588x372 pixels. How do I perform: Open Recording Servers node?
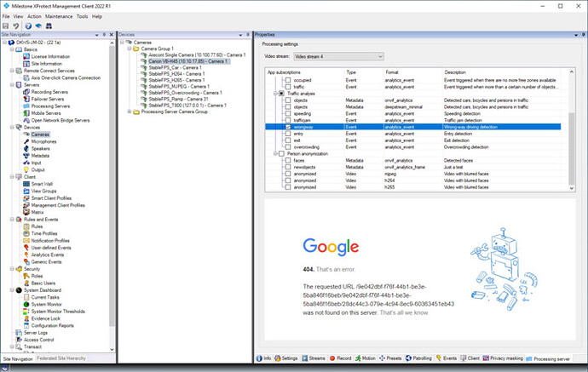(x=49, y=92)
